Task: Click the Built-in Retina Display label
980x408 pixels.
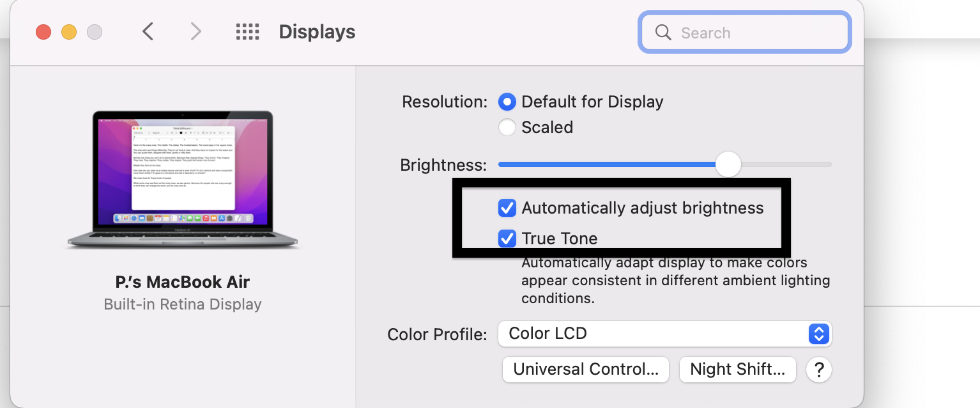Action: click(182, 304)
